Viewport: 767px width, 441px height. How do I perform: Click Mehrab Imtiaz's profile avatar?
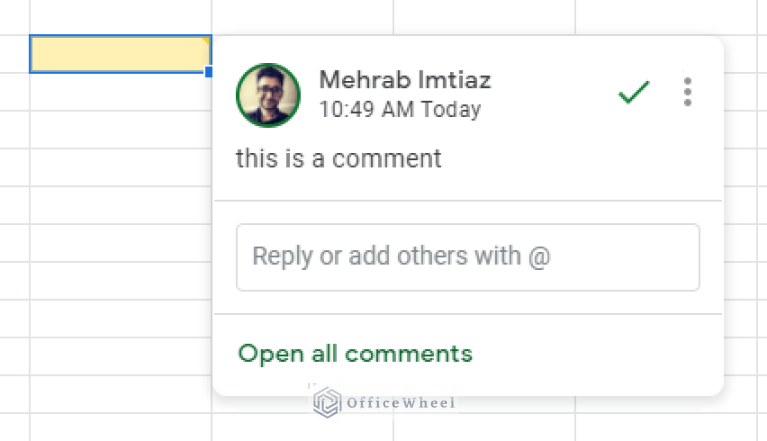point(268,95)
